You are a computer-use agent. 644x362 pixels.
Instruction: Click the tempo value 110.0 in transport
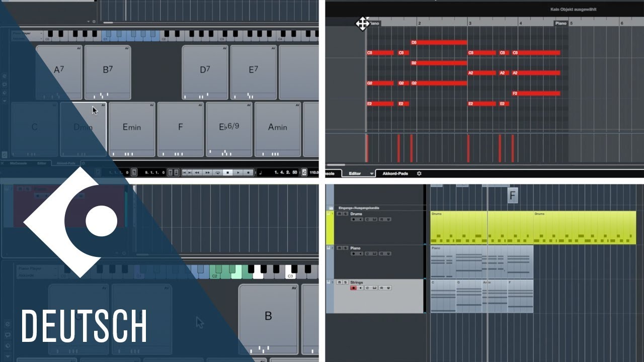tap(314, 172)
